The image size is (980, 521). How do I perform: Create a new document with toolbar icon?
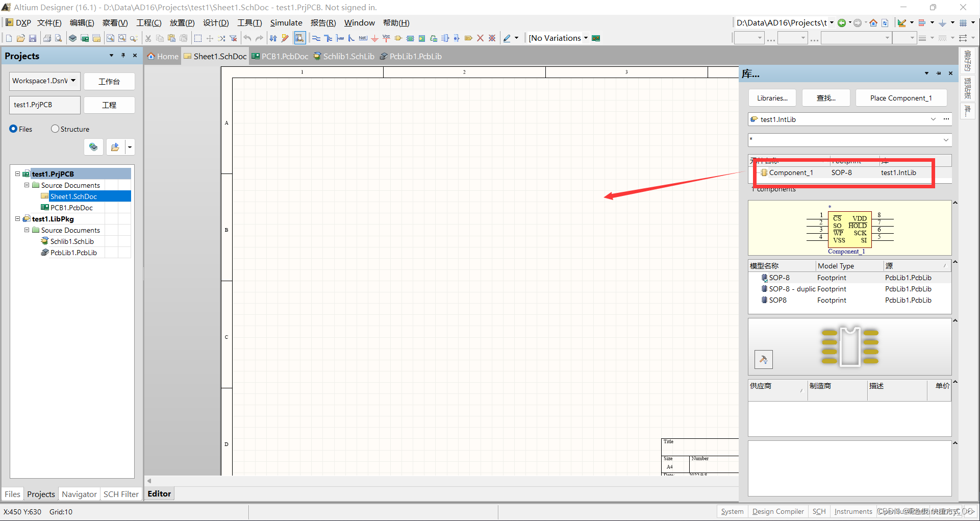coord(9,38)
